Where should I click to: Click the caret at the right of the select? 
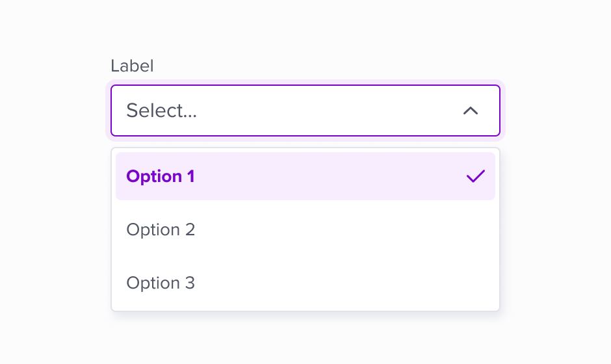coord(471,110)
